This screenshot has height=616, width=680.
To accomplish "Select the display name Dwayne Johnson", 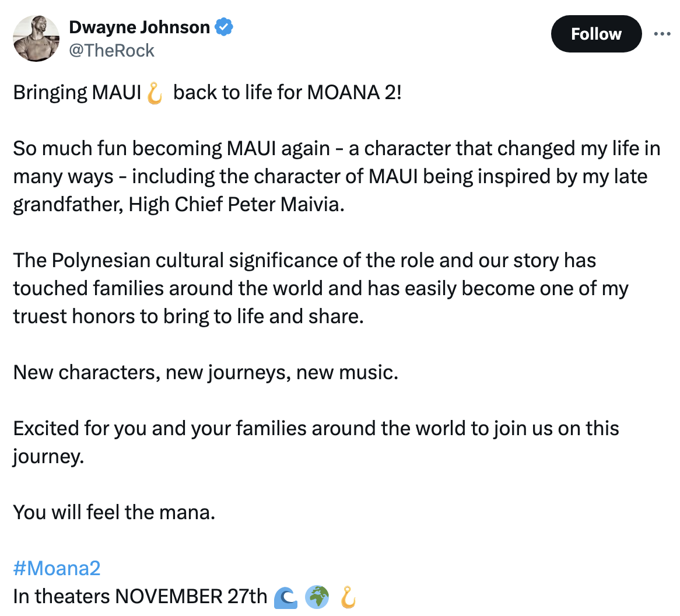I will coord(139,27).
